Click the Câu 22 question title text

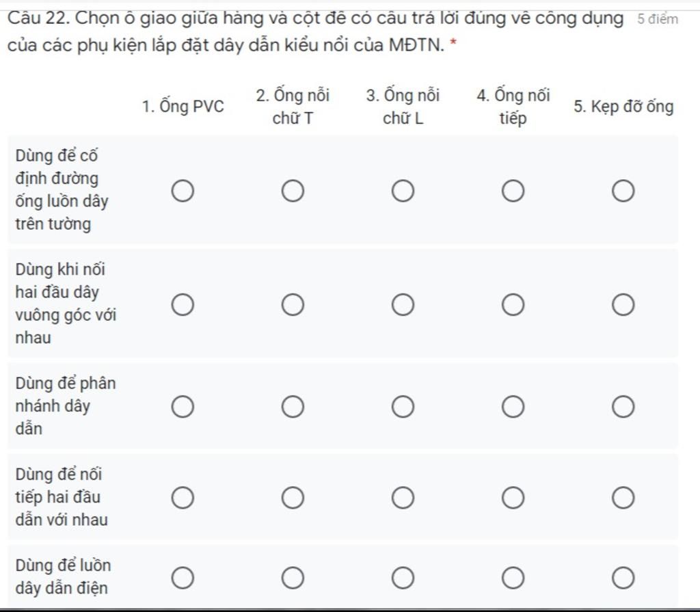(315, 31)
